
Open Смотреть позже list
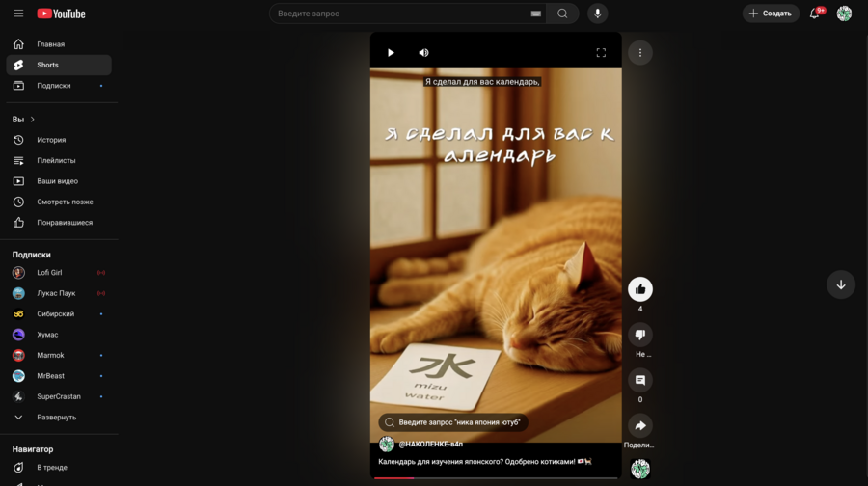(59, 202)
